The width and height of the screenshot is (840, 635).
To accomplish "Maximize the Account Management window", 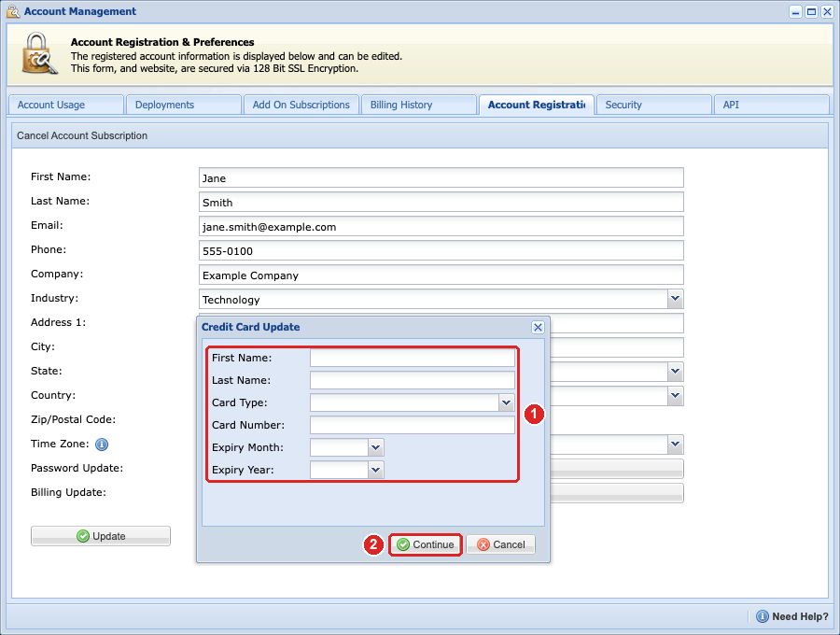I will pos(812,12).
